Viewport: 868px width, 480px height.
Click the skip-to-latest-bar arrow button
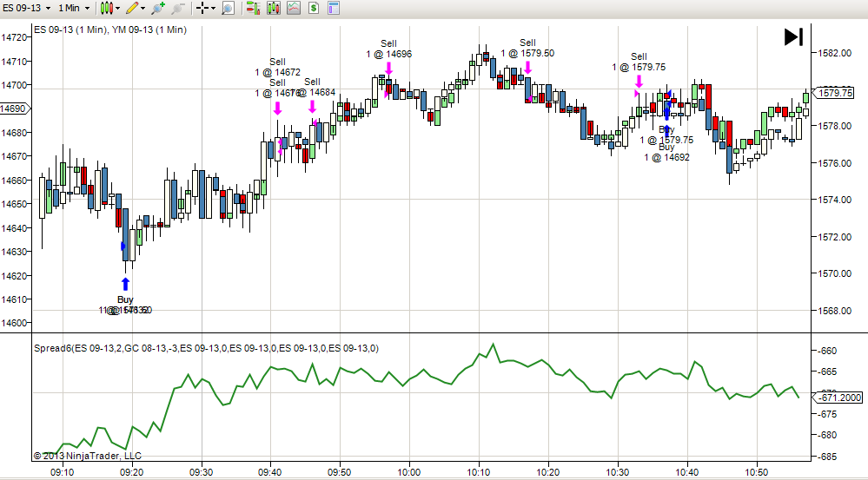pos(794,37)
